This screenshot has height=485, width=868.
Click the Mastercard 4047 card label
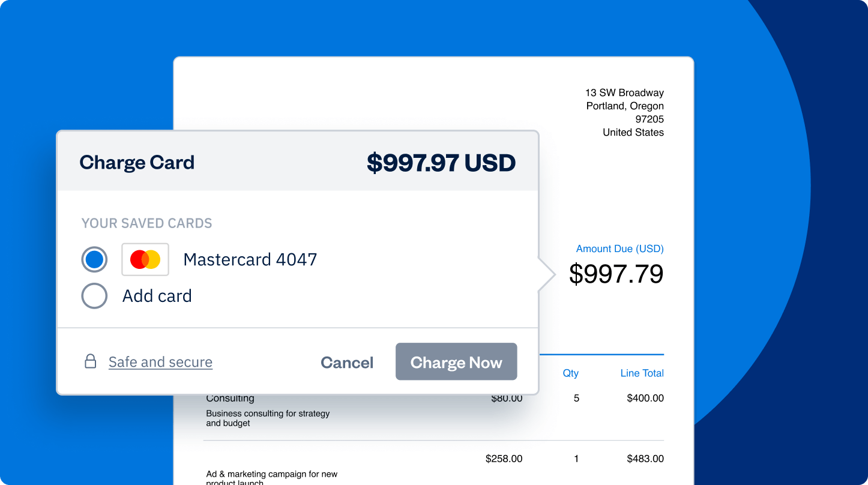coord(250,260)
